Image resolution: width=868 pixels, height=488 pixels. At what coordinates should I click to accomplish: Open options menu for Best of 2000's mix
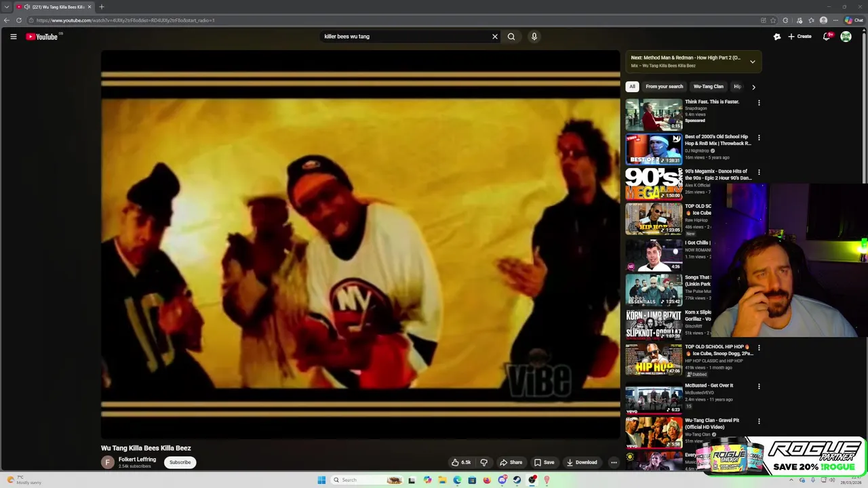(x=759, y=138)
